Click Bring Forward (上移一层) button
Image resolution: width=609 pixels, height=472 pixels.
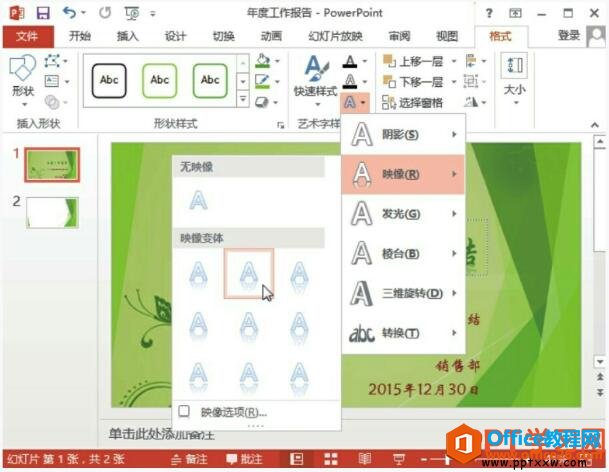pos(413,61)
